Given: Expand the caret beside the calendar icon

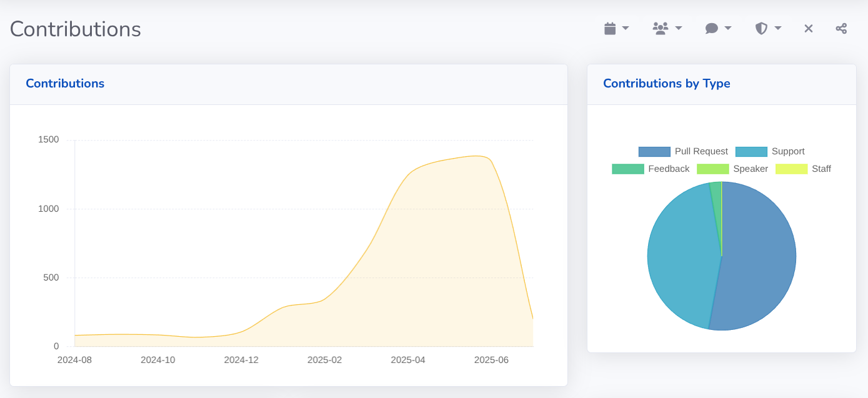Looking at the screenshot, I should 626,29.
